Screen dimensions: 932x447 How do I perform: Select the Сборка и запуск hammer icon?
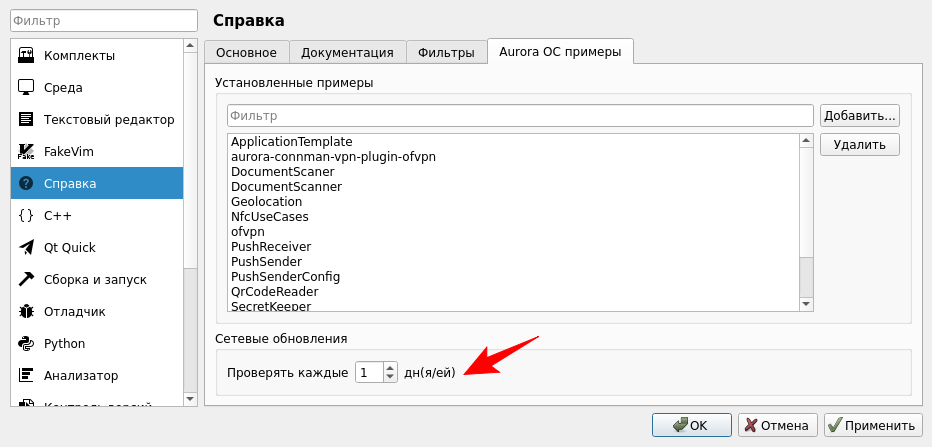coord(27,279)
